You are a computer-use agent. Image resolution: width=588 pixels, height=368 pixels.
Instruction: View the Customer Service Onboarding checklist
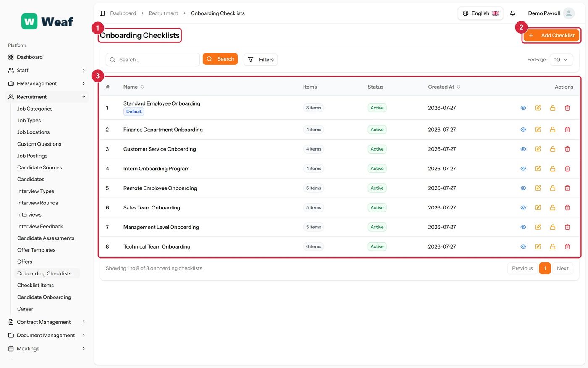pos(523,149)
